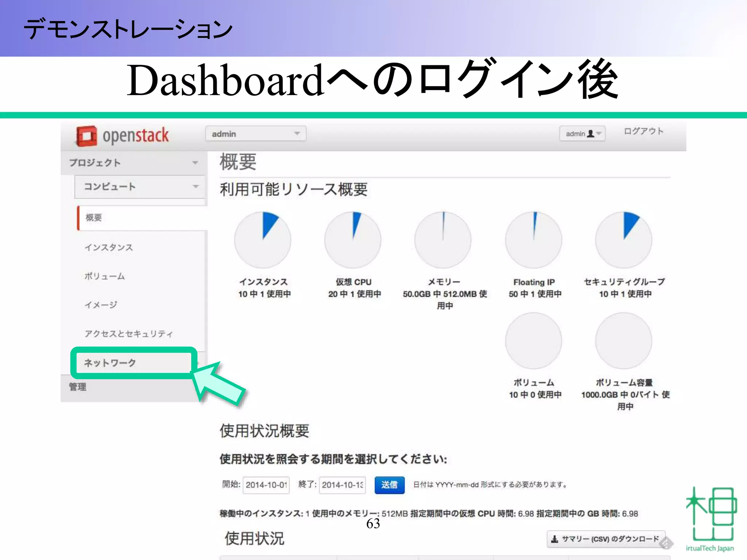Viewport: 747px width, 560px height.
Task: Click the Floating IP usage pie chart
Action: pyautogui.click(x=534, y=240)
